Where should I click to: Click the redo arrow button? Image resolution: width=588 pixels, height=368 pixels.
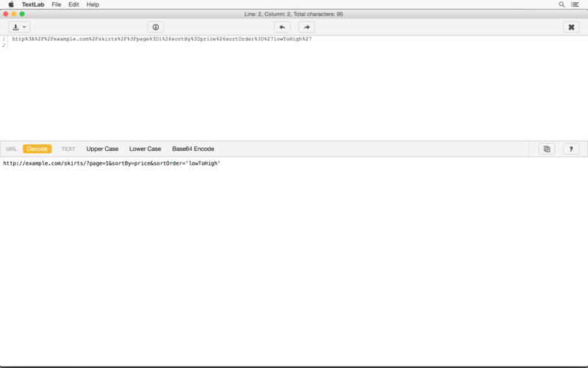(306, 27)
